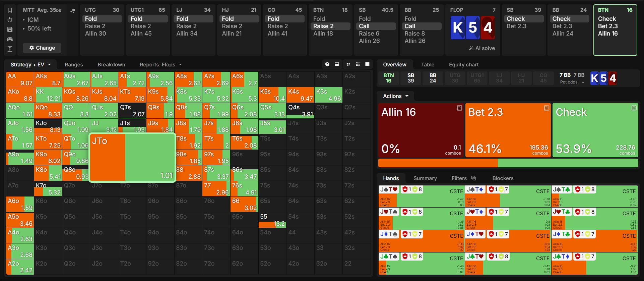Image resolution: width=644 pixels, height=281 pixels.
Task: Click the vertical expand icon in sidebar
Action: pyautogui.click(x=10, y=49)
